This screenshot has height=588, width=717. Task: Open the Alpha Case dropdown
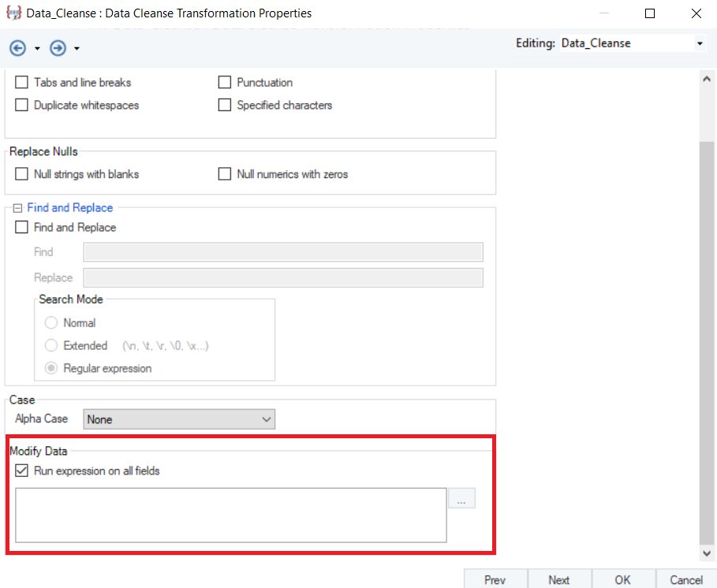pyautogui.click(x=179, y=419)
